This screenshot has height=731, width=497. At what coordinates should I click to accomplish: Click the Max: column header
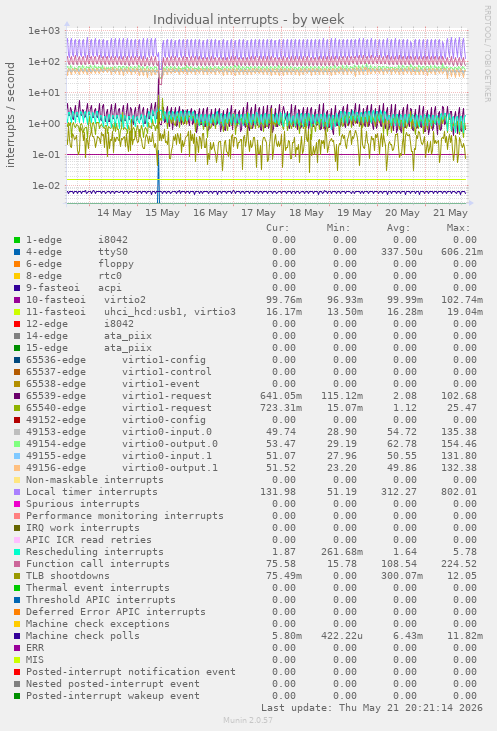click(458, 228)
